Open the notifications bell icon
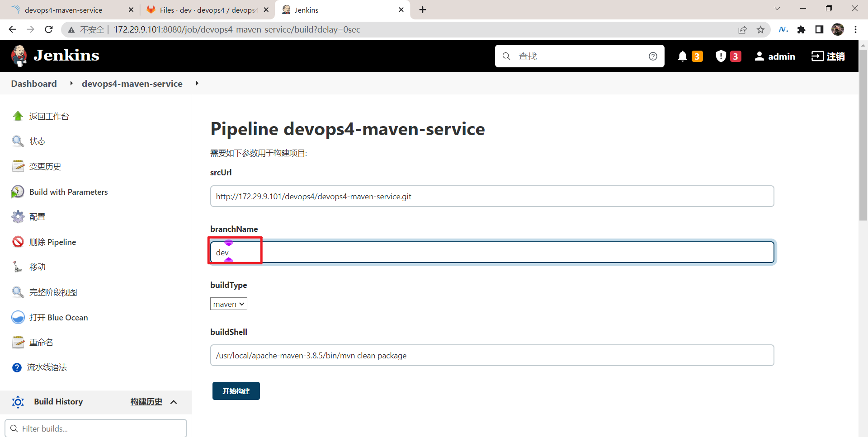 pos(683,56)
